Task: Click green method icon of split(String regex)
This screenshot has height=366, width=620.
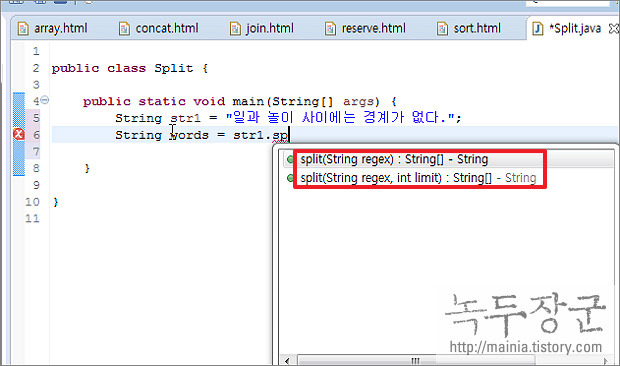Action: click(290, 159)
